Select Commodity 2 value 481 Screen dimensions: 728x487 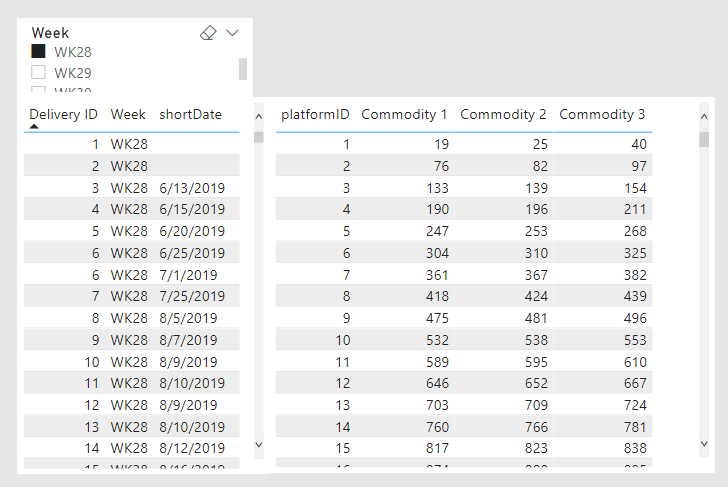537,318
